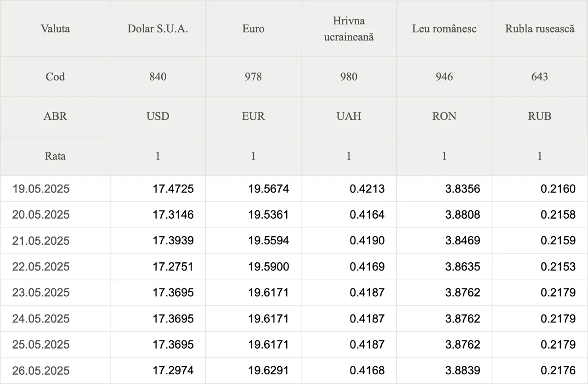Select the 19.05.2025 date row
The width and height of the screenshot is (588, 384).
click(x=294, y=189)
